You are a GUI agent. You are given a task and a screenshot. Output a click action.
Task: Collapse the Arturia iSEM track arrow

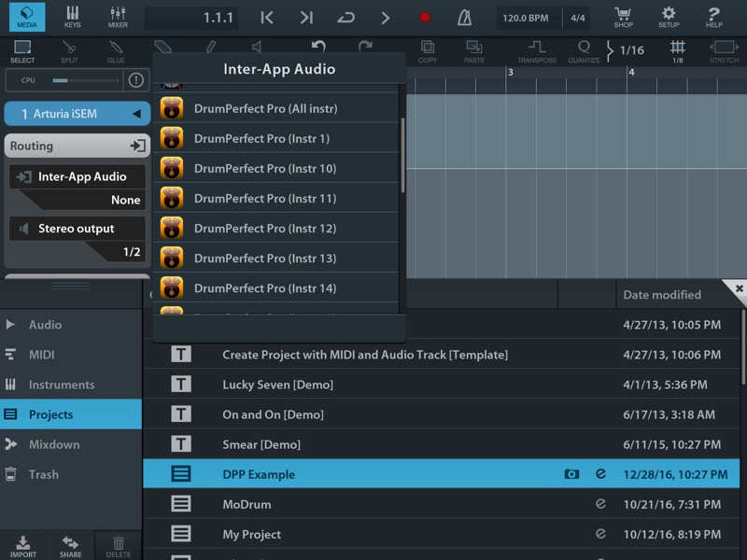pyautogui.click(x=136, y=114)
